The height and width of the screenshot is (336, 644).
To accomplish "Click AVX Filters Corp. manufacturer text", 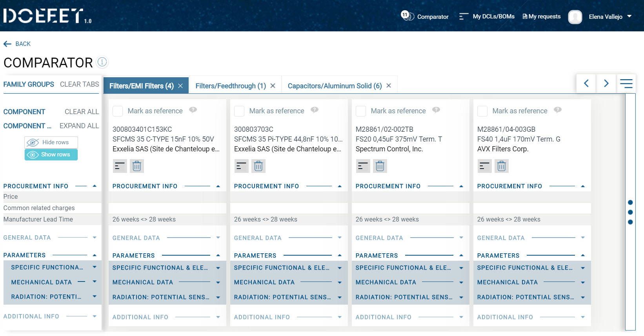I will 503,149.
